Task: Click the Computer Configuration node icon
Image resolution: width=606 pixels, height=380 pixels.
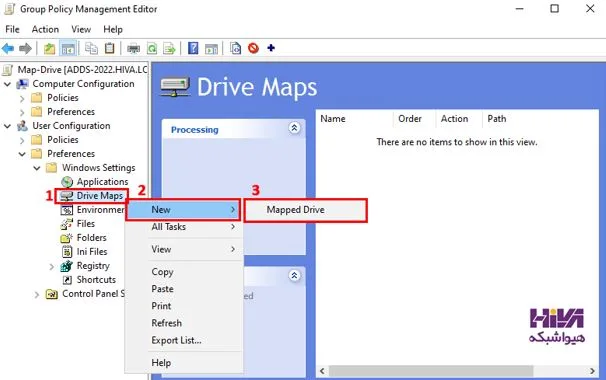Action: point(22,84)
